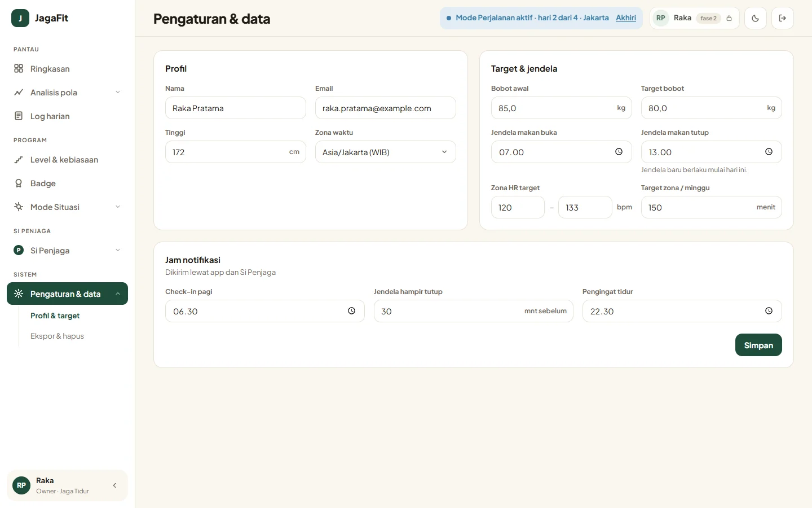
Task: Edit the Nama field
Action: pos(236,108)
